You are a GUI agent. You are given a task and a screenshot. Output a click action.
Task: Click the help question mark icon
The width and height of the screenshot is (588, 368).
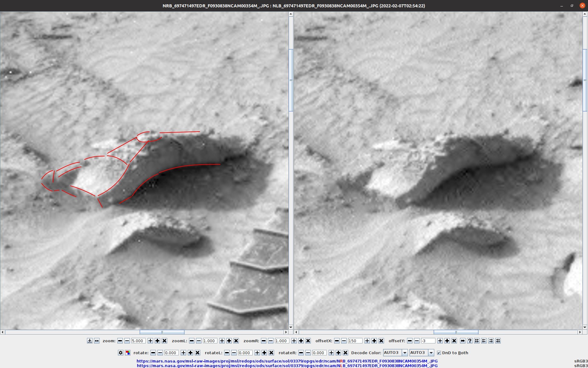pyautogui.click(x=470, y=341)
